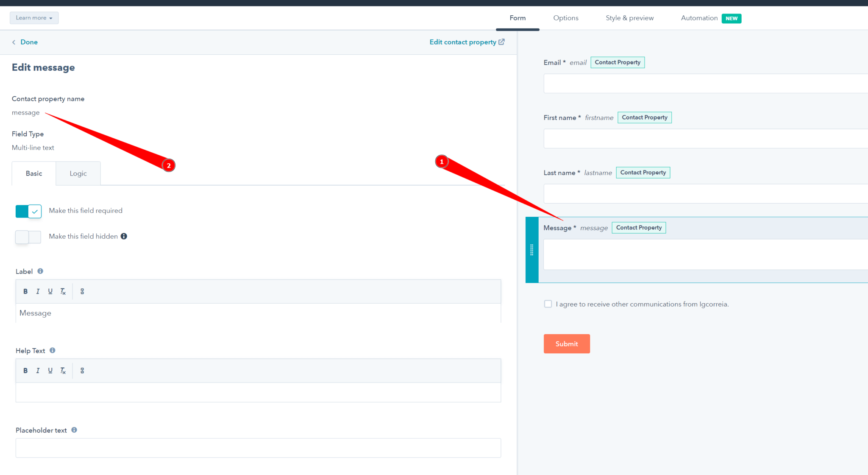Toggle Make this field hidden on
This screenshot has width=868, height=475.
click(28, 237)
